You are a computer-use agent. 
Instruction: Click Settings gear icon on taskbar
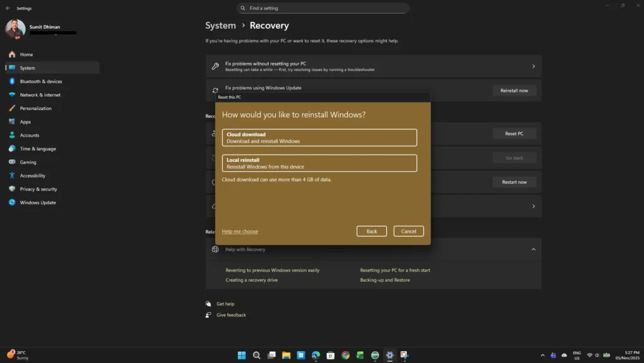[x=390, y=355]
